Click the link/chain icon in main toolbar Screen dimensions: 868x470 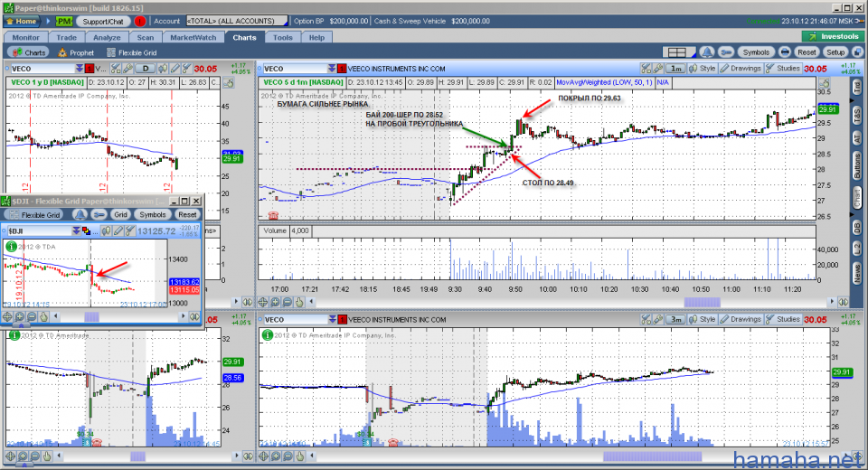tap(726, 52)
